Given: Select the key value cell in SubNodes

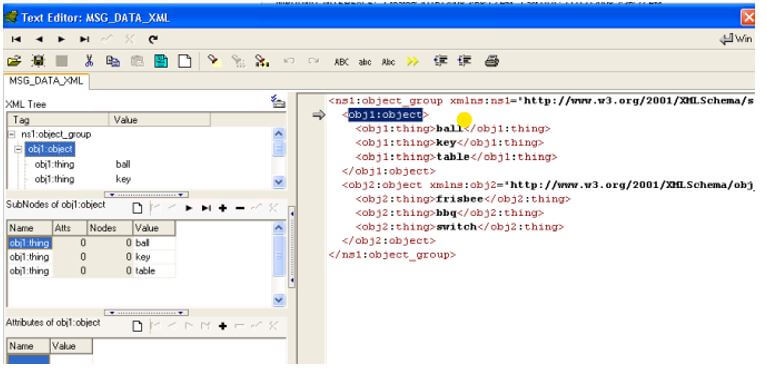Looking at the screenshot, I should pos(154,257).
